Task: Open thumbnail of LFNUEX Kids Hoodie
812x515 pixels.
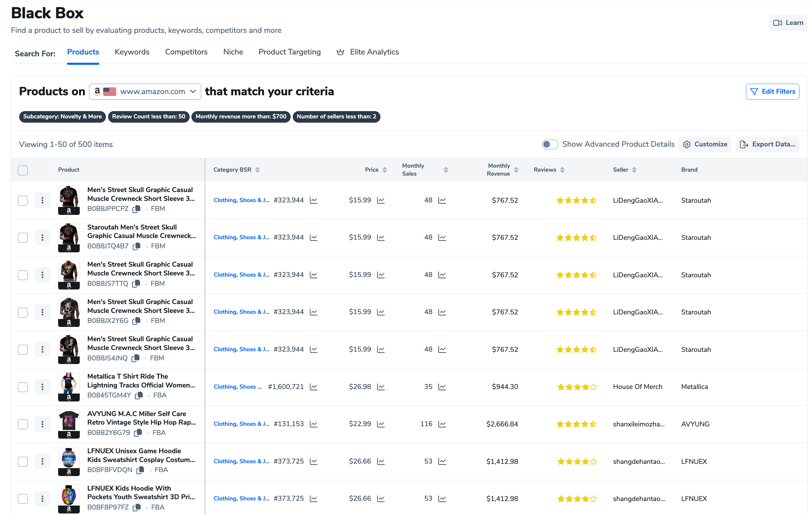Action: point(69,499)
